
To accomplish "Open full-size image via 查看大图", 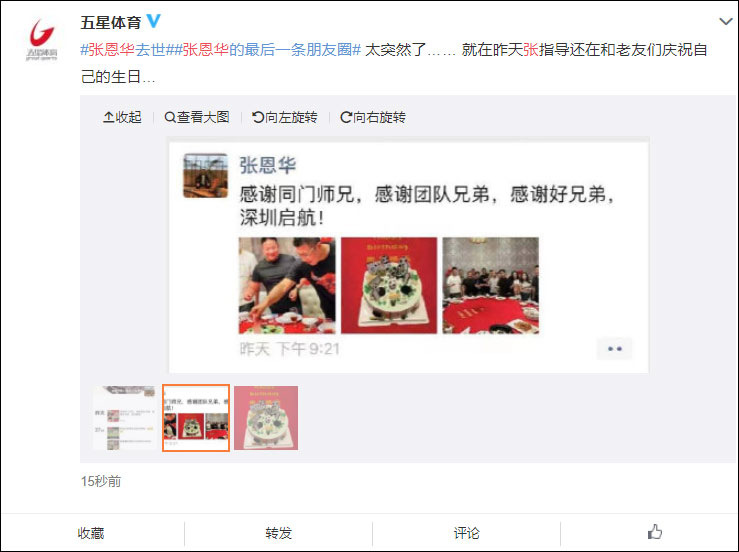I will coord(197,117).
